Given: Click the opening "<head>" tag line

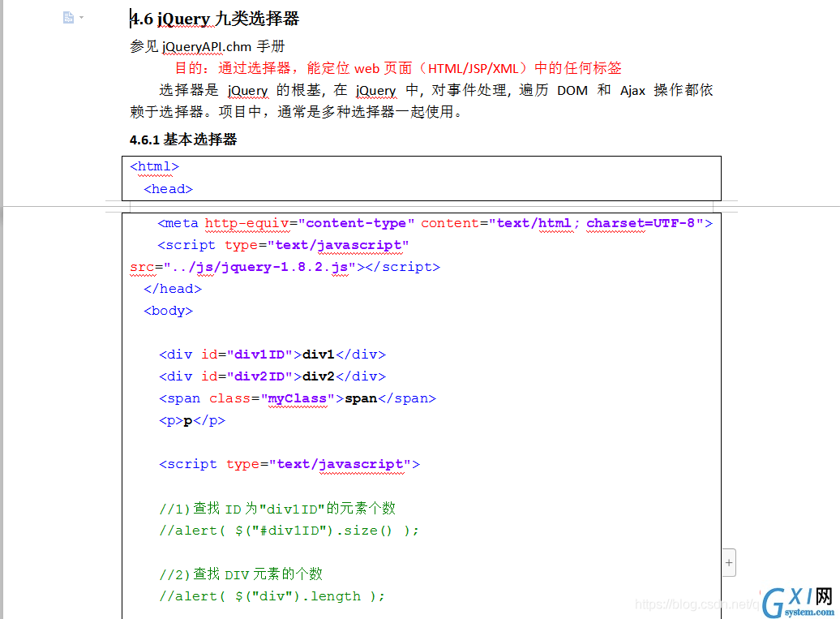Looking at the screenshot, I should [x=168, y=189].
